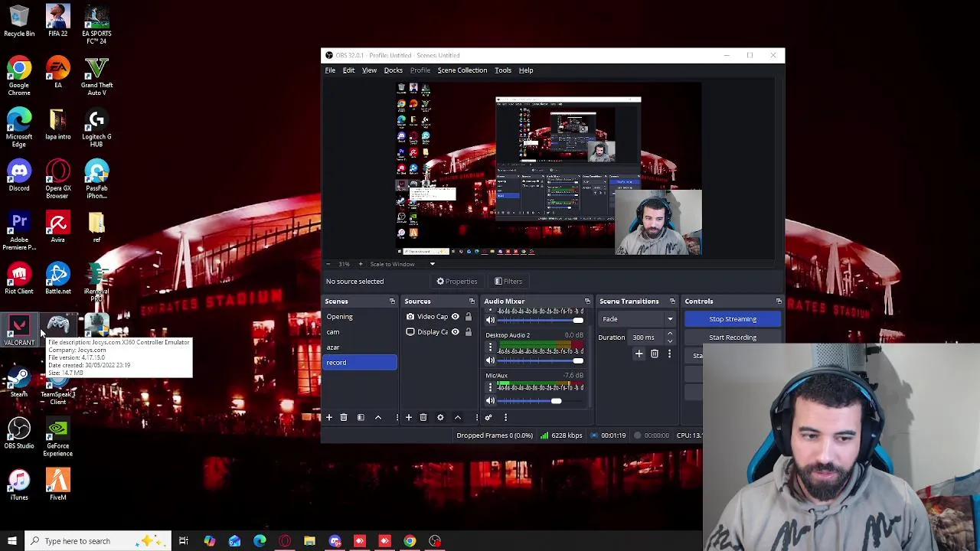Switch to the cam scene
Screen dimensions: 980x551
[360, 332]
